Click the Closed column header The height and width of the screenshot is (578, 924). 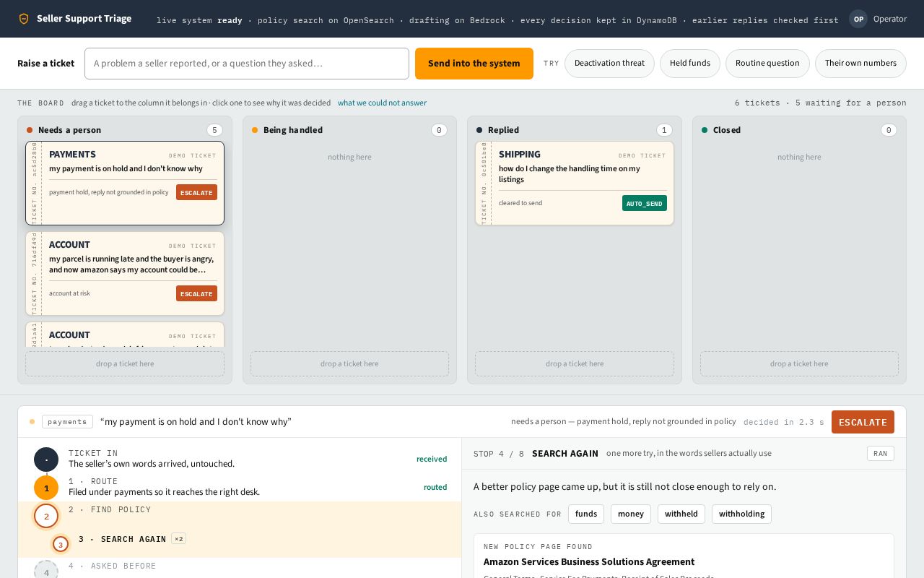tap(799, 130)
